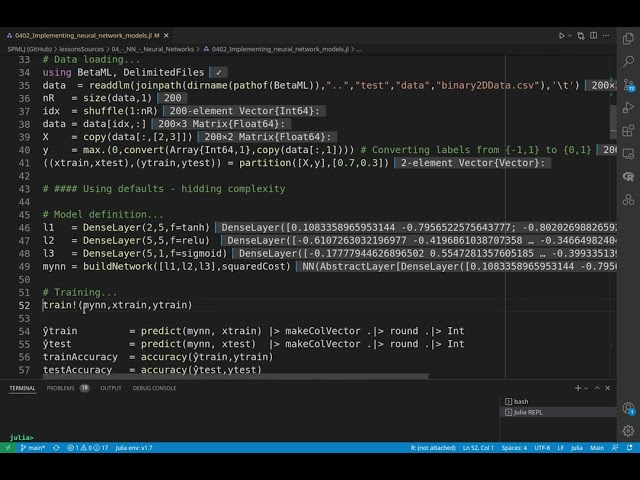Place cursor on line 52 train! call

tap(117, 305)
